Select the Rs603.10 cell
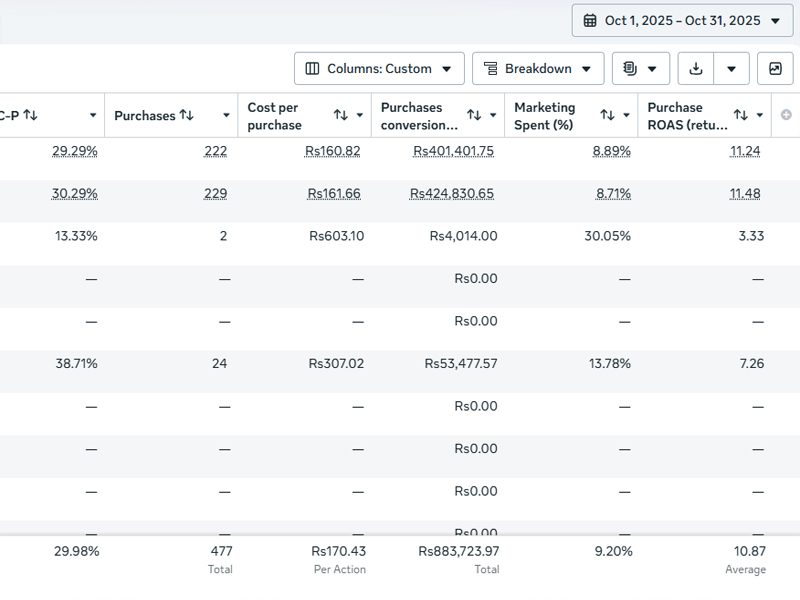 click(x=337, y=236)
